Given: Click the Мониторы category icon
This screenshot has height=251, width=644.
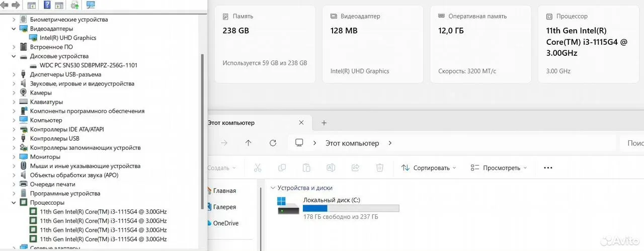Looking at the screenshot, I should [24, 157].
